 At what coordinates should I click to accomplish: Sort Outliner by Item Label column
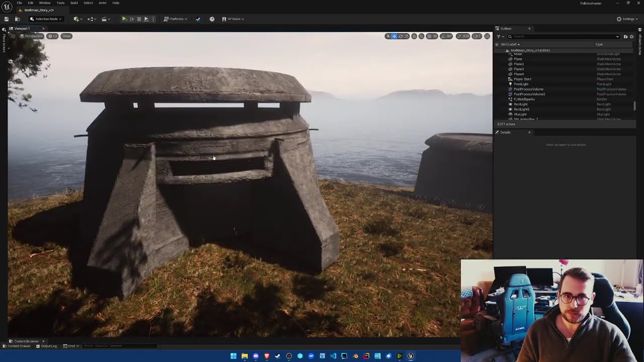511,44
